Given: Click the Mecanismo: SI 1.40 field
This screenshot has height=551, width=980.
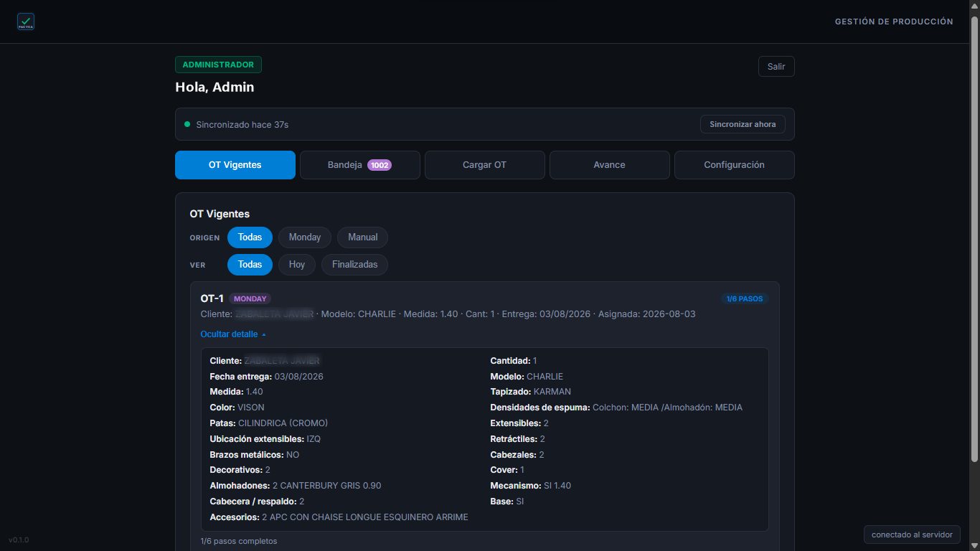Looking at the screenshot, I should [x=530, y=486].
